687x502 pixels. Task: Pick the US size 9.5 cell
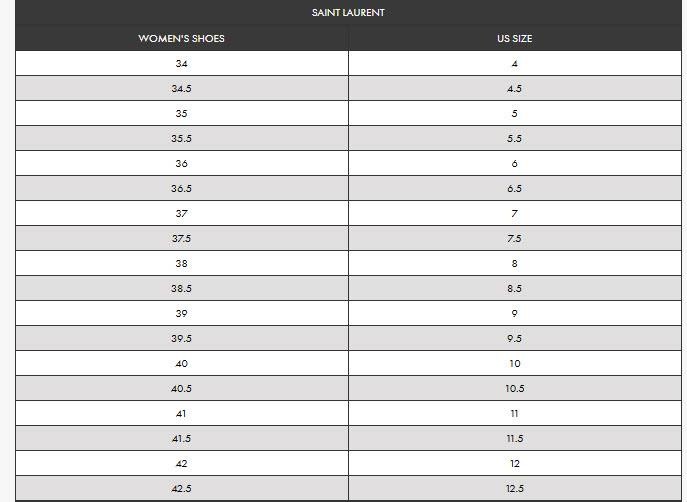[514, 339]
